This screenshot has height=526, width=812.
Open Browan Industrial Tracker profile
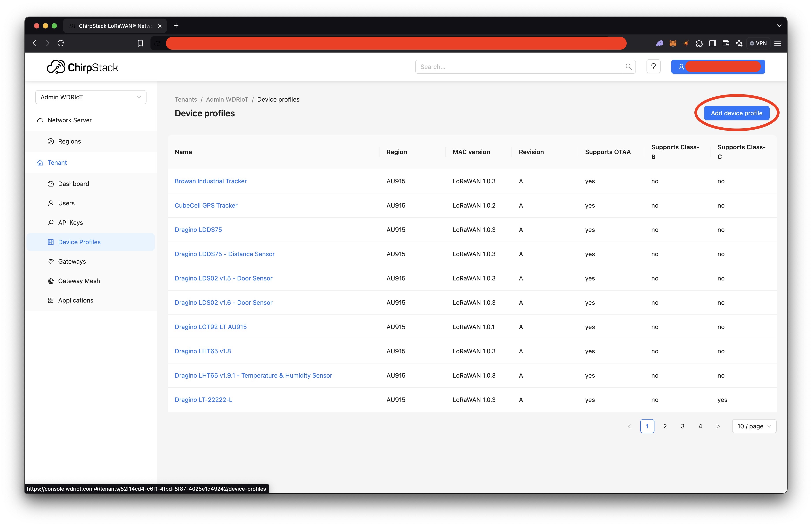[x=211, y=181]
